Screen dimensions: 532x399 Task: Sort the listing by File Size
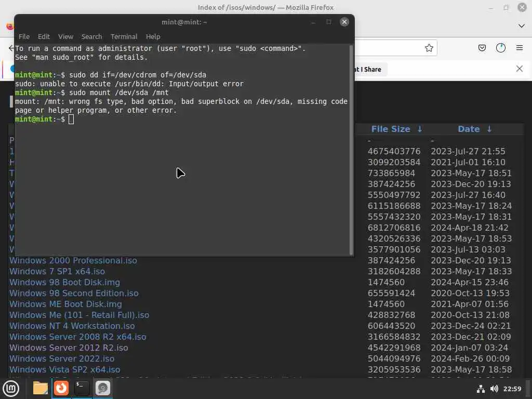coord(391,129)
